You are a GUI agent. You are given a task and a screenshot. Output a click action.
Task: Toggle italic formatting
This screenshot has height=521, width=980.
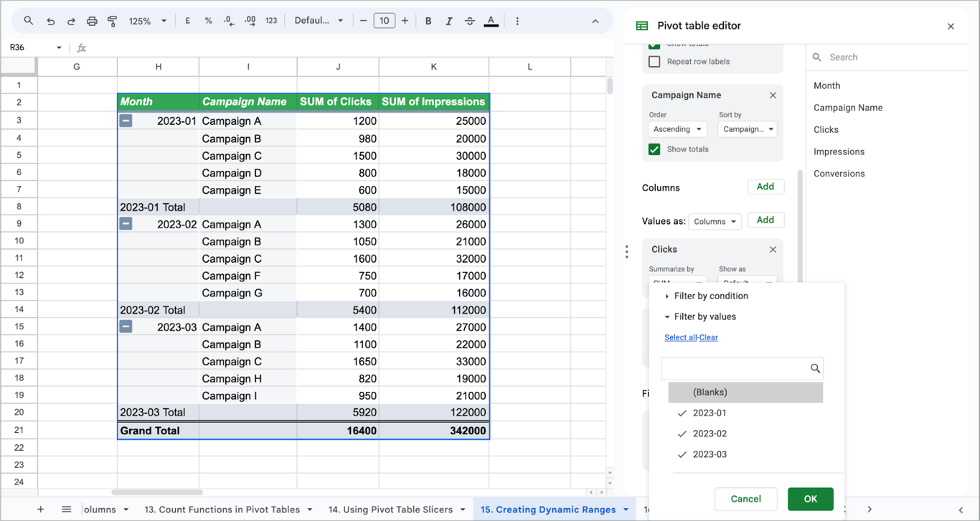click(449, 21)
